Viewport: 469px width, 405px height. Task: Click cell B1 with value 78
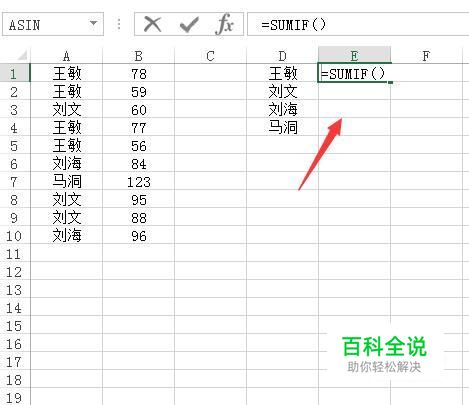click(x=138, y=73)
